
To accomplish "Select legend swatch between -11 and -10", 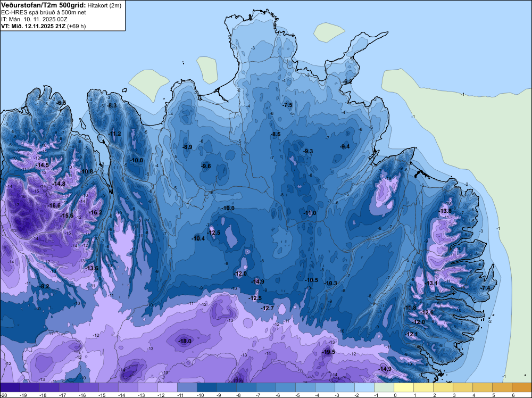I will [187, 387].
